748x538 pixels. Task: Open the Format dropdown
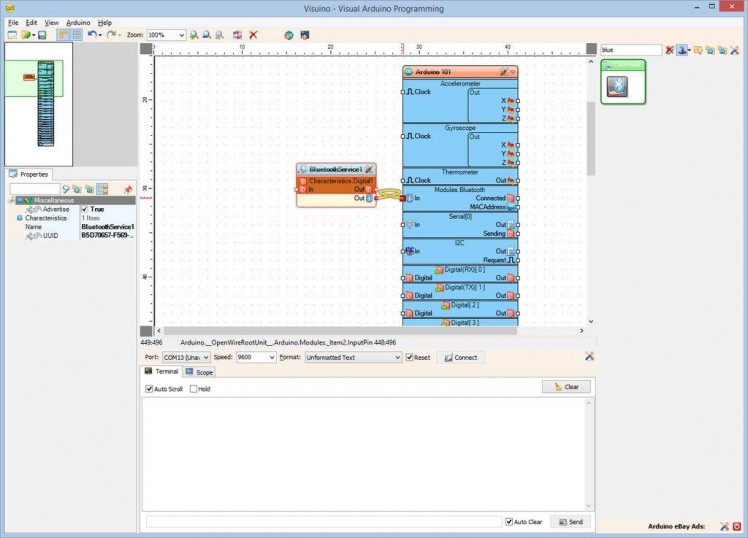point(396,357)
